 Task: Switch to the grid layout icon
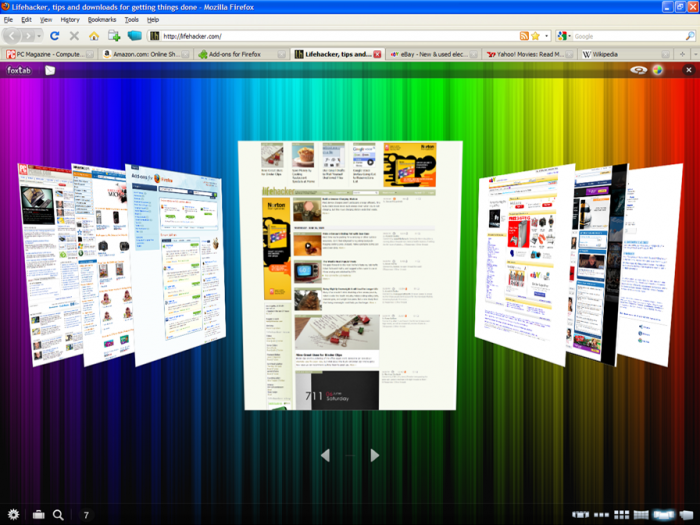621,515
